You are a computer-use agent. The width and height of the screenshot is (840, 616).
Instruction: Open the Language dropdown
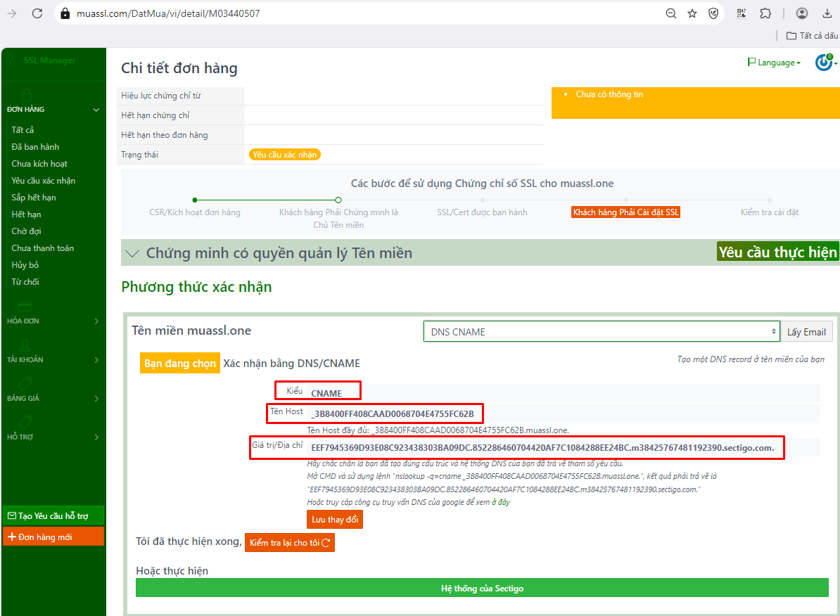pos(774,63)
